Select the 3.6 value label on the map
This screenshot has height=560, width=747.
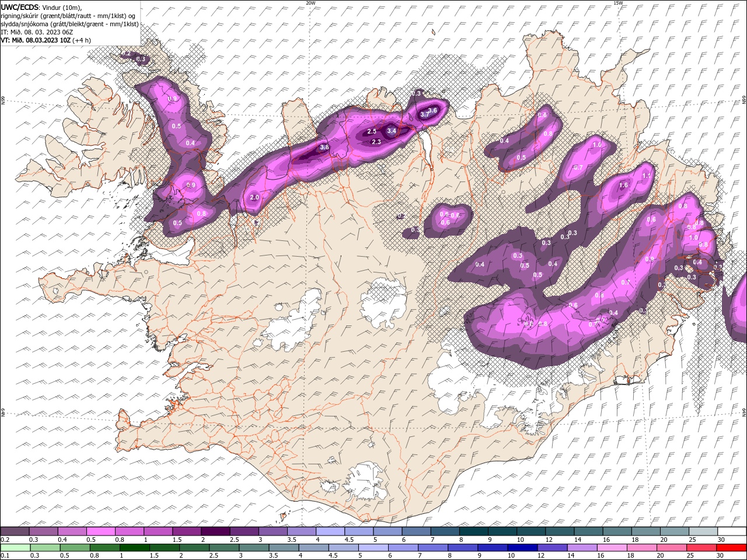(x=432, y=110)
